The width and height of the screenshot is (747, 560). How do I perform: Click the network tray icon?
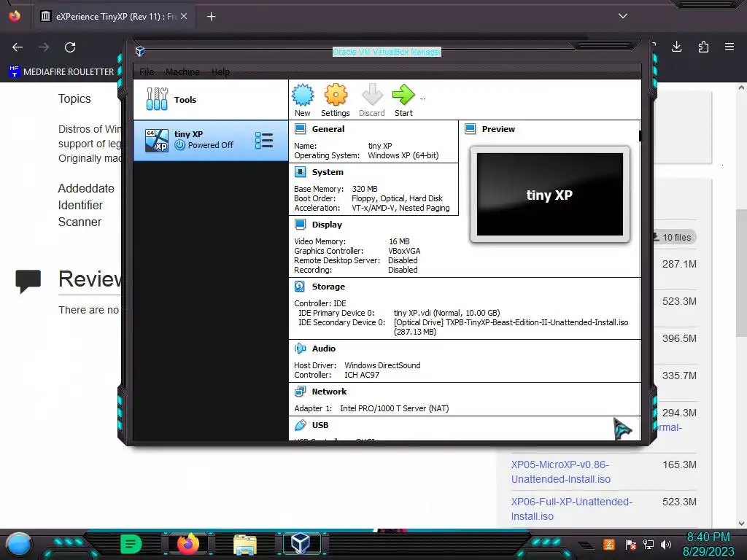[x=649, y=545]
